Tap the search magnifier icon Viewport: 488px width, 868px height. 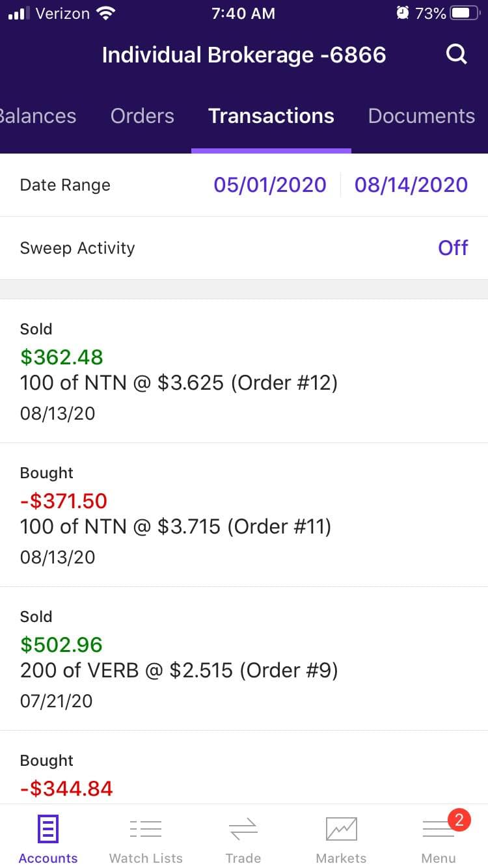457,55
